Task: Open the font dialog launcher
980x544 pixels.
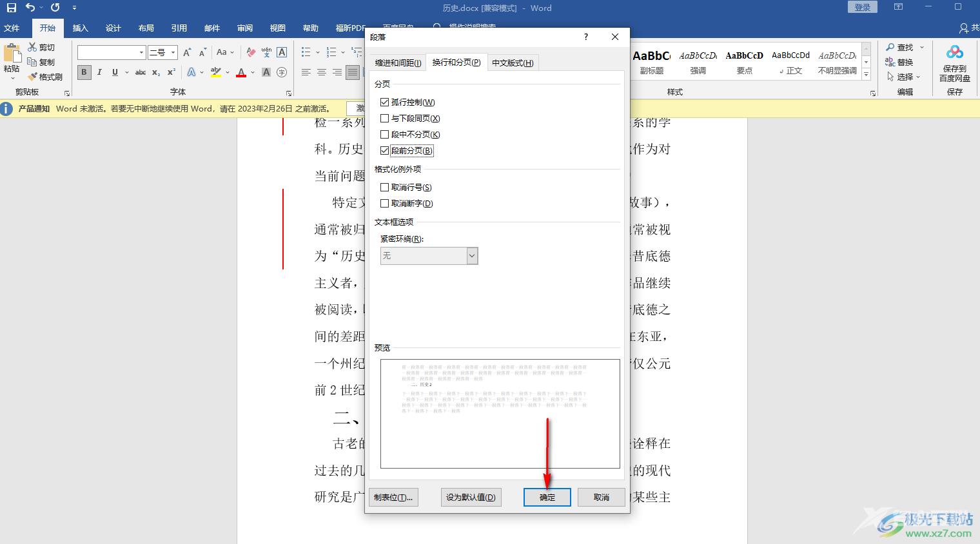Action: coord(288,93)
